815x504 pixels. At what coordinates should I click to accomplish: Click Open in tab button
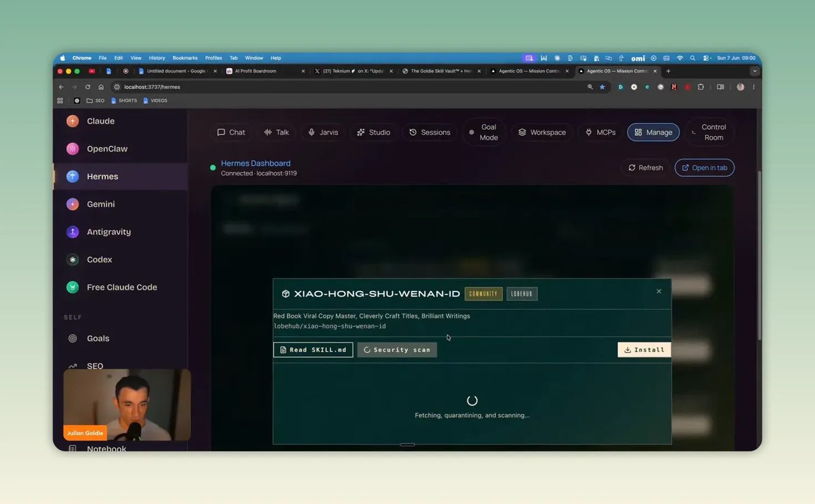[704, 167]
